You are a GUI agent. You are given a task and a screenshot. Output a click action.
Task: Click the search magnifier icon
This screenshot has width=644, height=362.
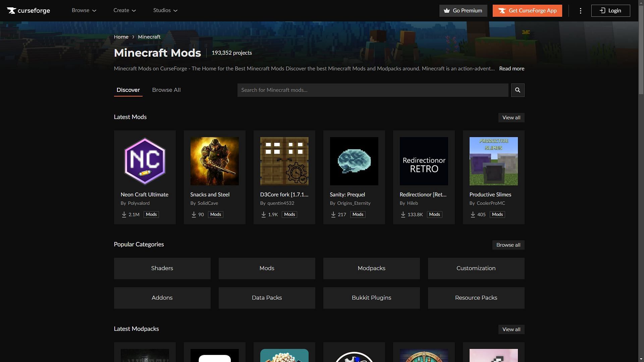click(518, 90)
